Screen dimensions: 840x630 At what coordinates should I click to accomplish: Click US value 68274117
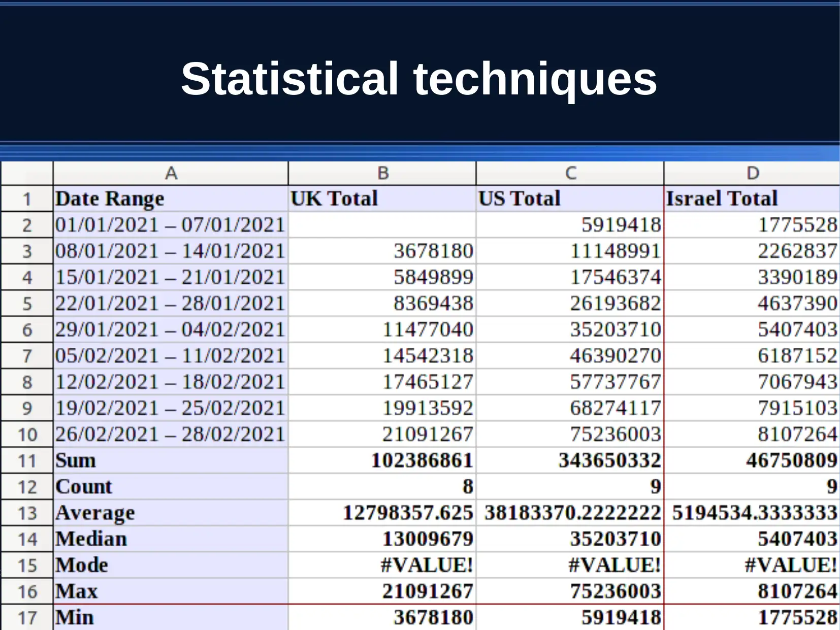570,408
